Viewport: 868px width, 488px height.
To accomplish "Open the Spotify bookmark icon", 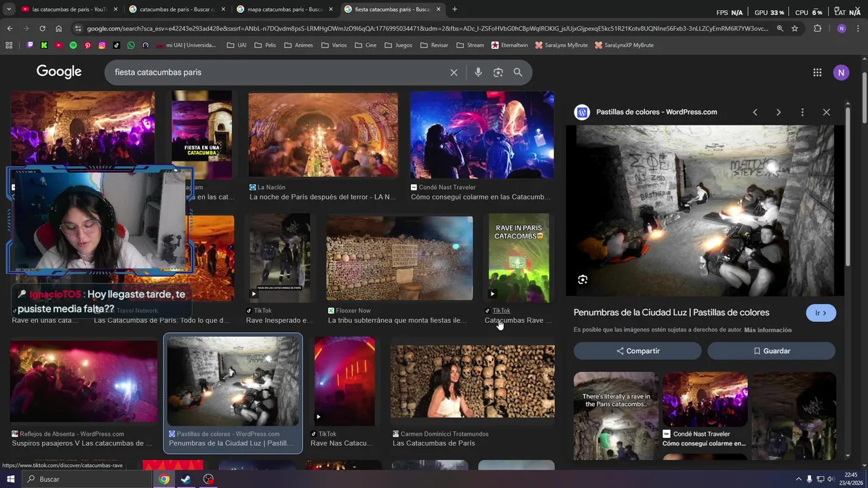I will coord(73,45).
